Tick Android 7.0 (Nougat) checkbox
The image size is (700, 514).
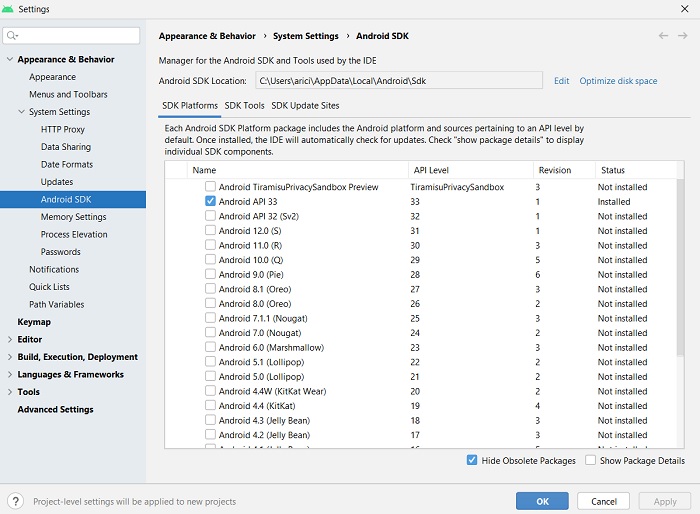pos(210,332)
